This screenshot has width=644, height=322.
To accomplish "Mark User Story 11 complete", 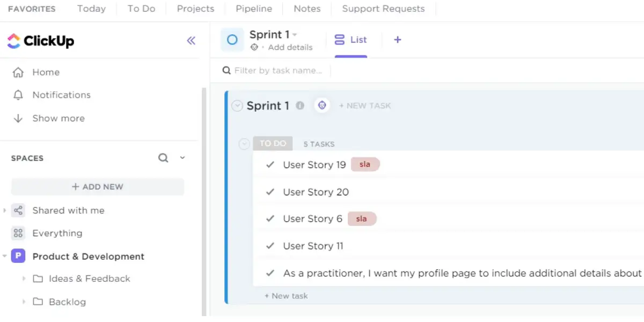I will [270, 246].
